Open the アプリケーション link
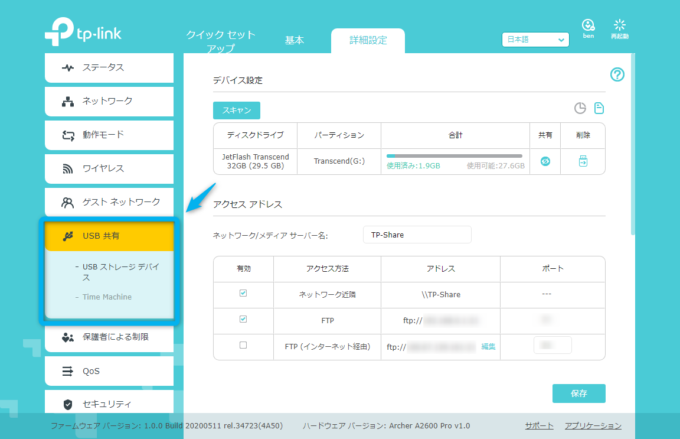 tap(593, 426)
